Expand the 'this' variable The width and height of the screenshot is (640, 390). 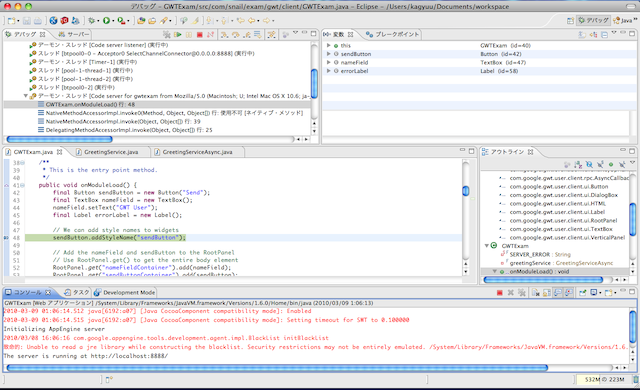[329, 45]
